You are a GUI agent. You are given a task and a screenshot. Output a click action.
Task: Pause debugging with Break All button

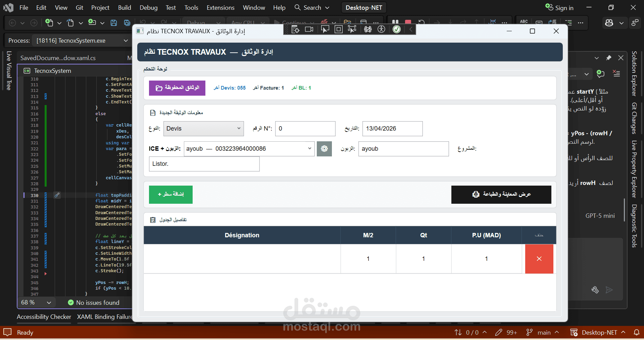[395, 22]
